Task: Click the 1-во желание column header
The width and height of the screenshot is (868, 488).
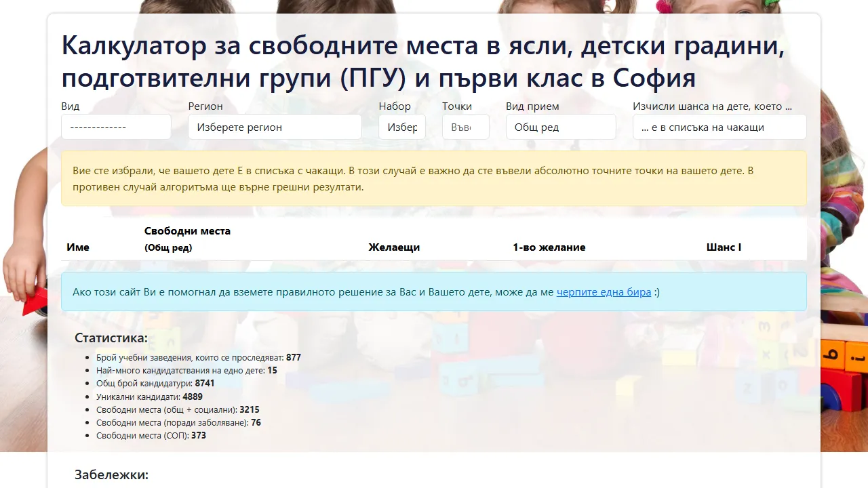Action: click(x=549, y=247)
